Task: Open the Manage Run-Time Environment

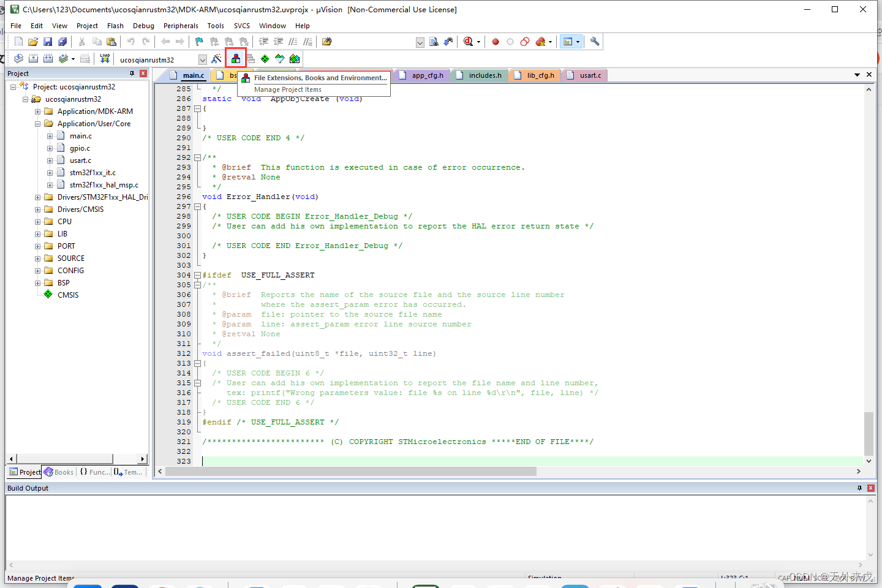Action: point(265,58)
